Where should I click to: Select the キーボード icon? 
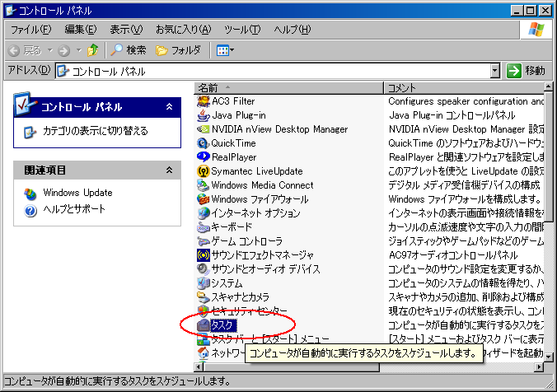[x=204, y=227]
